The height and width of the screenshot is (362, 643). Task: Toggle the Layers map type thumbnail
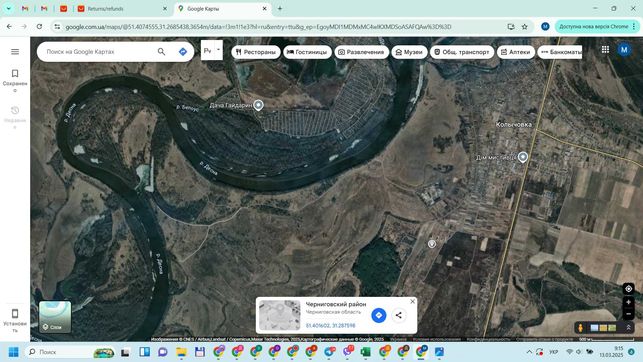tap(55, 317)
